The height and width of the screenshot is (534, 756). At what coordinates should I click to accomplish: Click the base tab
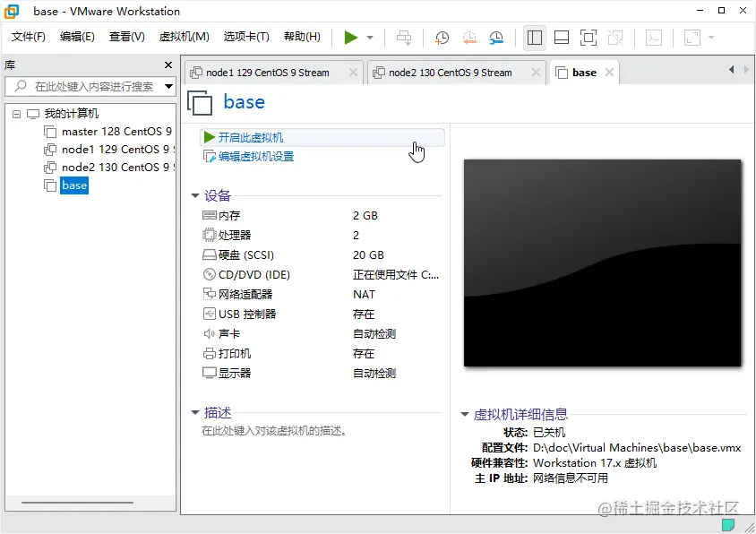tap(584, 73)
